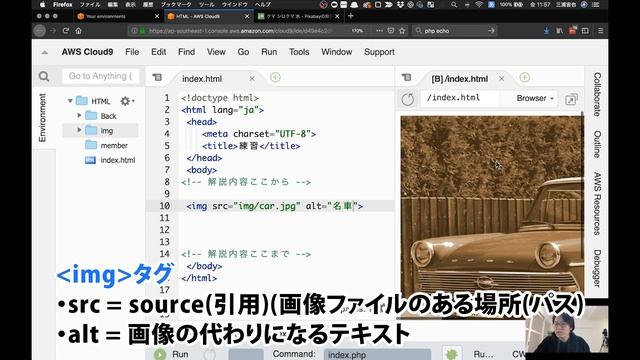Viewport: 640px width, 360px height.
Task: Open the preview pane tab list icon
Action: 406,77
